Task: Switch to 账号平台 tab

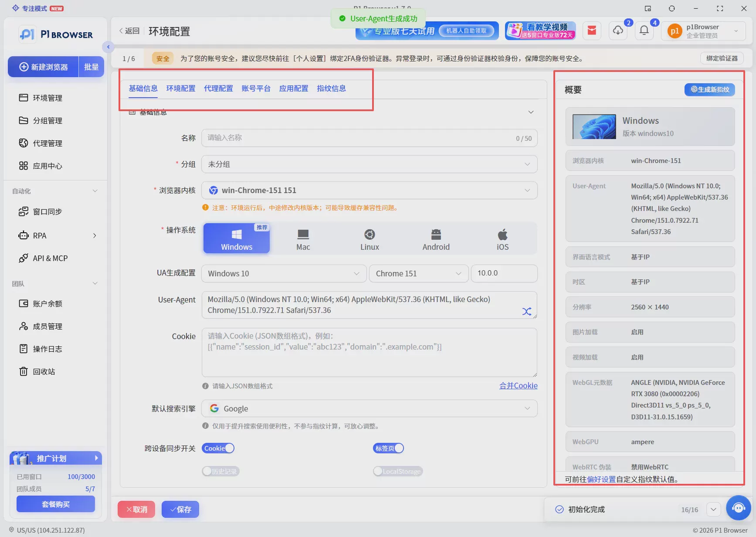Action: (x=256, y=88)
